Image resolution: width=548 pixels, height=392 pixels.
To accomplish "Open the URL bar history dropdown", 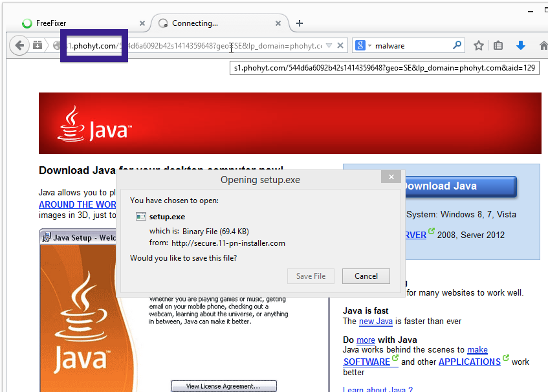I will 329,45.
